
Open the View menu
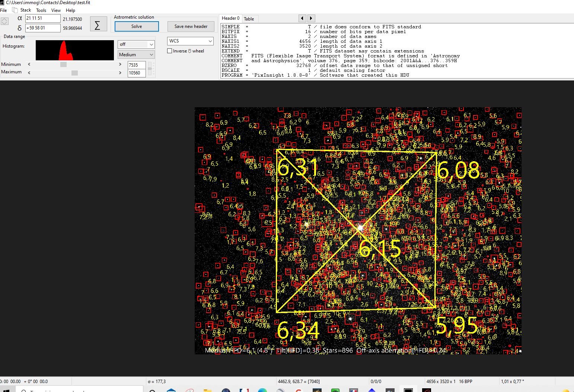point(56,10)
